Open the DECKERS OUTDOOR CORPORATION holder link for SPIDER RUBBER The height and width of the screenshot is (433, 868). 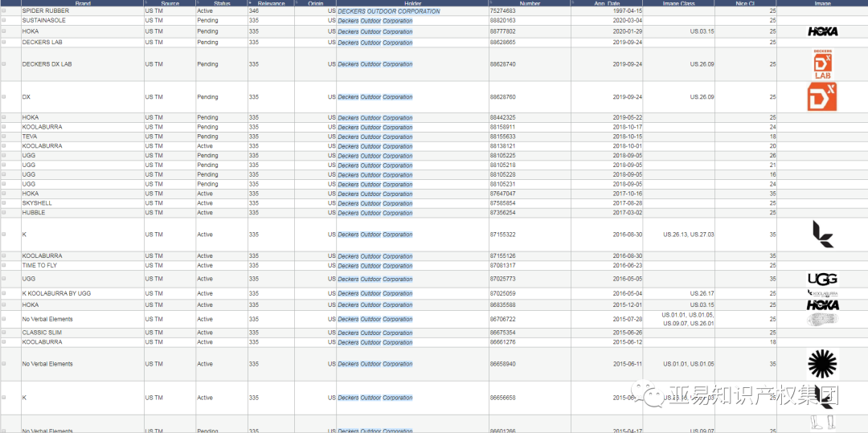[x=389, y=11]
